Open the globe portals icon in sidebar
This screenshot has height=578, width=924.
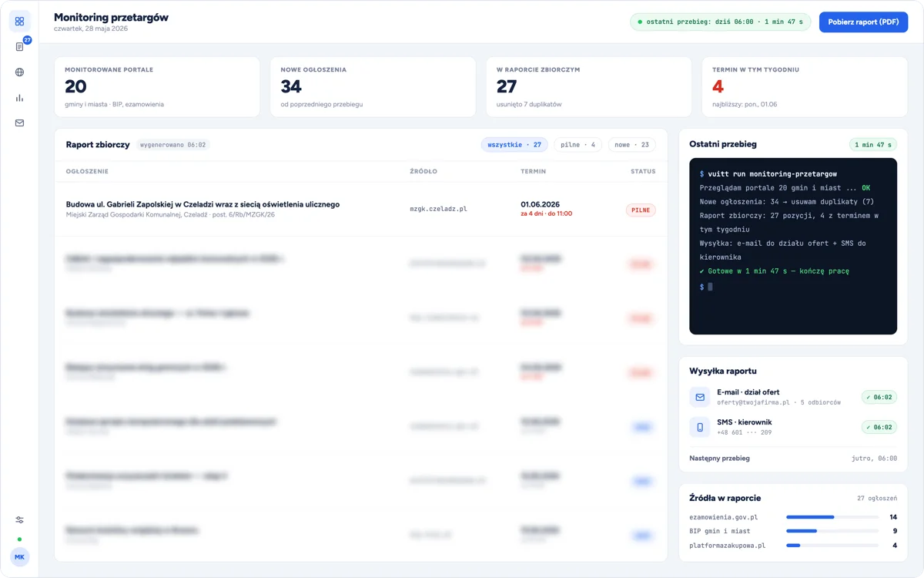click(19, 72)
